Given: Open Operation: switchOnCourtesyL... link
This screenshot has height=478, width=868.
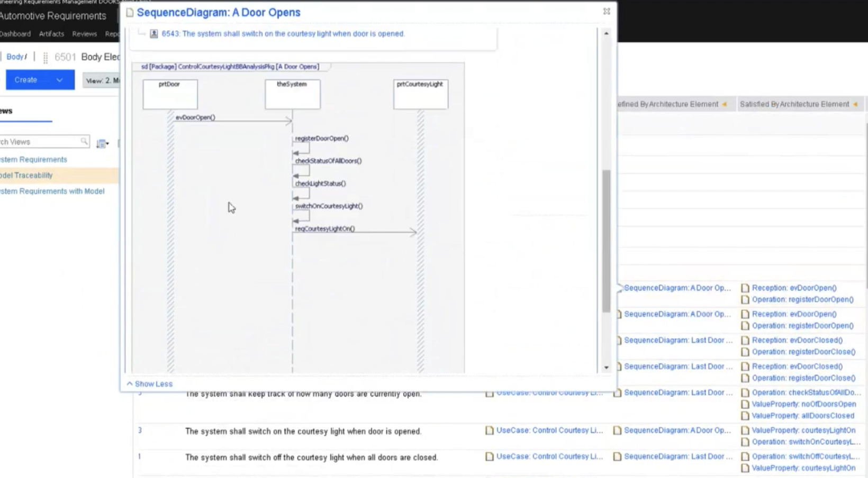Looking at the screenshot, I should click(806, 442).
